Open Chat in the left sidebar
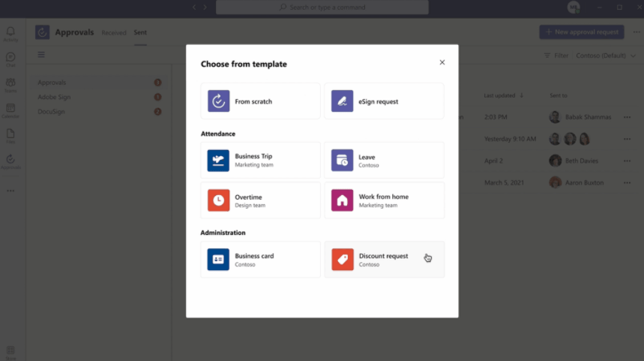 pos(10,59)
